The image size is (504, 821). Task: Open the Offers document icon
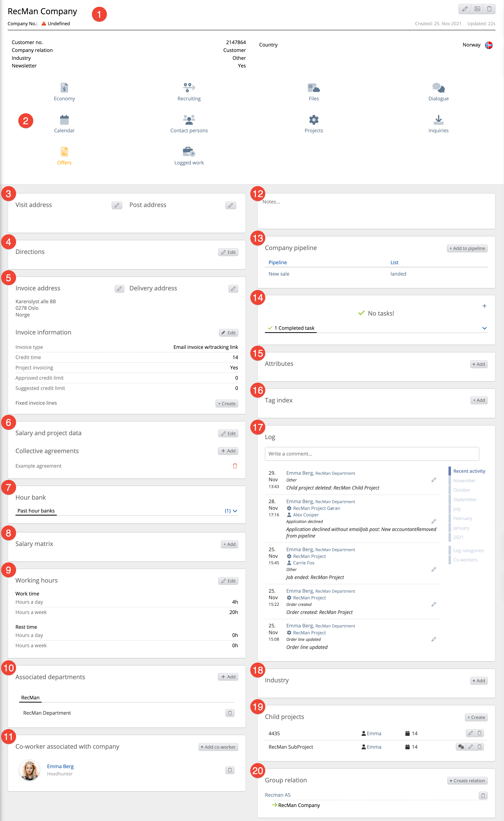pyautogui.click(x=64, y=152)
